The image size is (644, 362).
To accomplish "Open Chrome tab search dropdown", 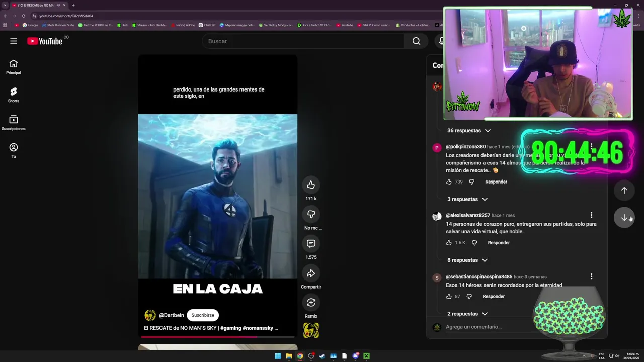I will 5,5.
